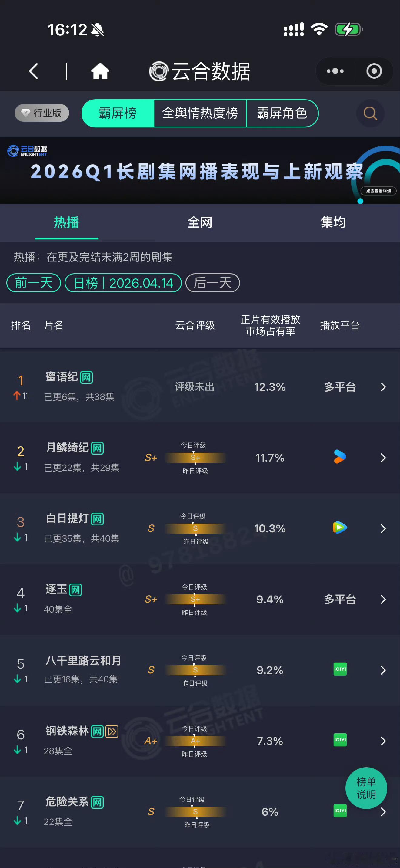Viewport: 400px width, 868px height.
Task: Open details chevron for 逐玉
Action: click(x=383, y=600)
